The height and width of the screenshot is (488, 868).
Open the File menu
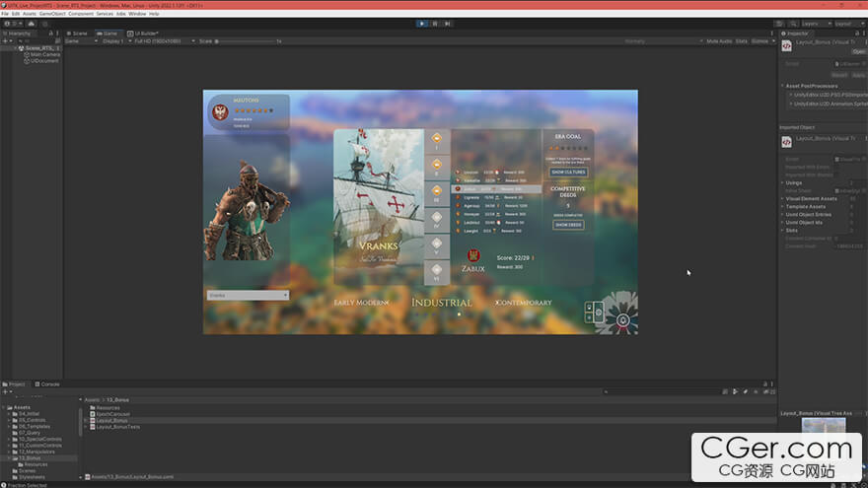click(x=5, y=14)
